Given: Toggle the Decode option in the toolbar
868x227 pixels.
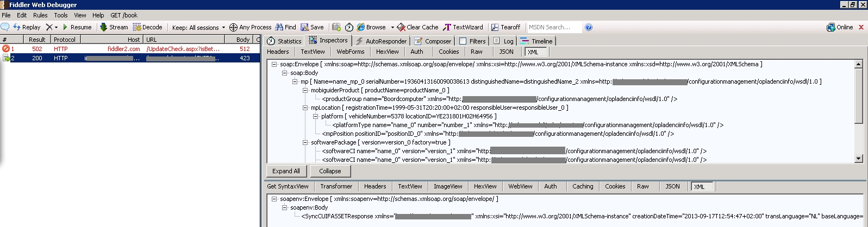Looking at the screenshot, I should click(x=148, y=27).
